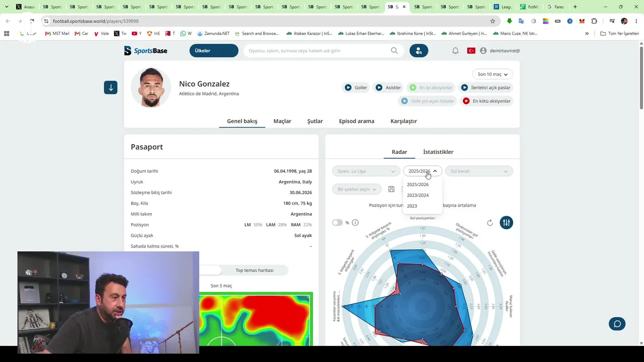Click the browser address bar URL
This screenshot has height=362, width=644.
click(x=96, y=21)
